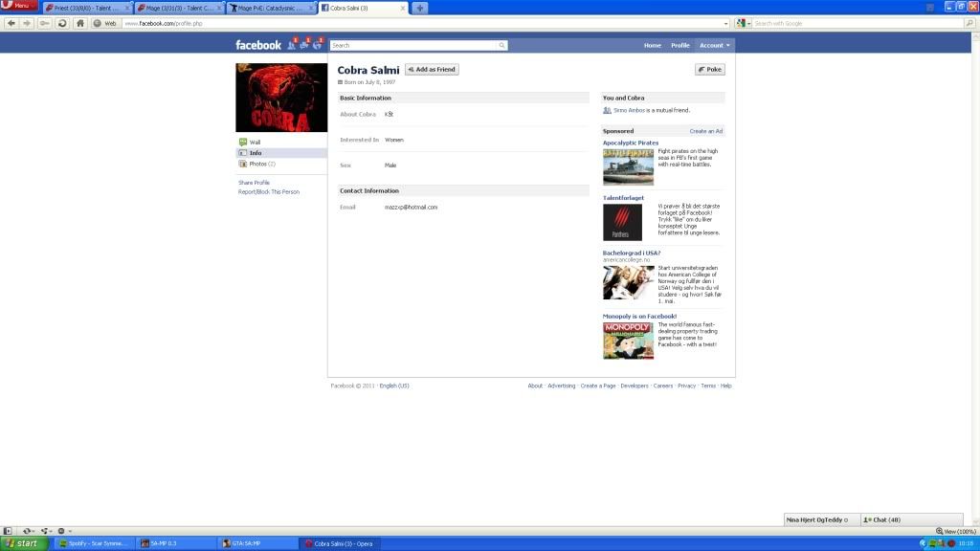
Task: Click the Facebook search magnifier icon
Action: coord(501,45)
